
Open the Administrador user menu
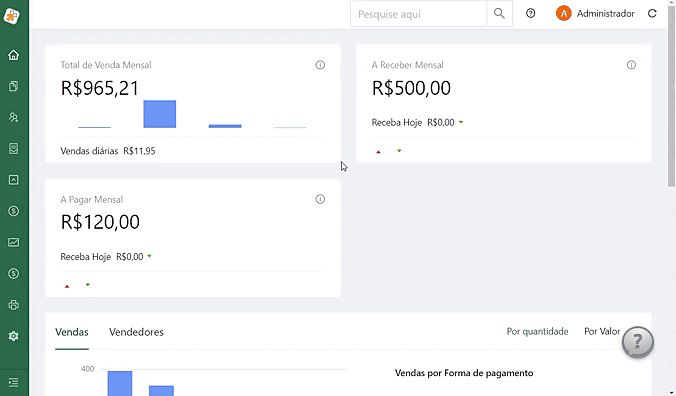595,14
